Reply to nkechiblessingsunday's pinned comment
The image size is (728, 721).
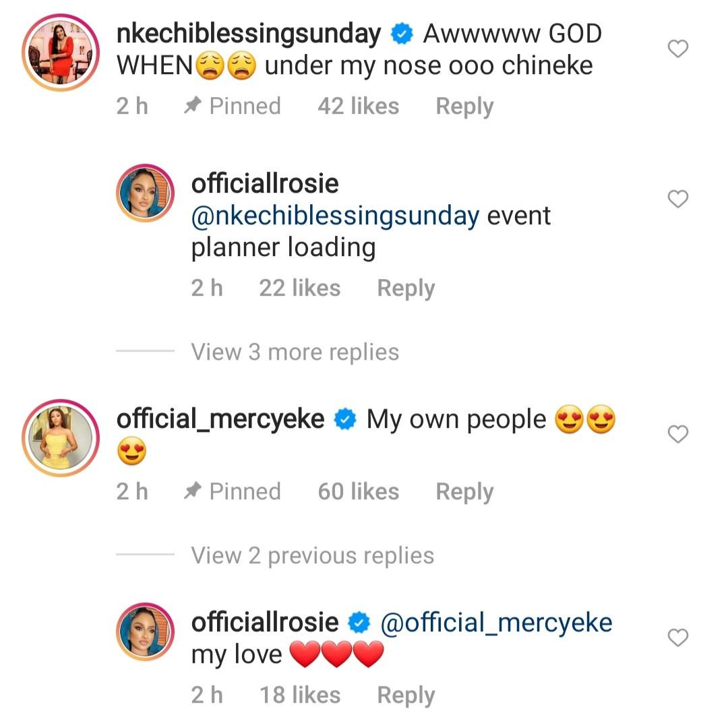[x=464, y=106]
